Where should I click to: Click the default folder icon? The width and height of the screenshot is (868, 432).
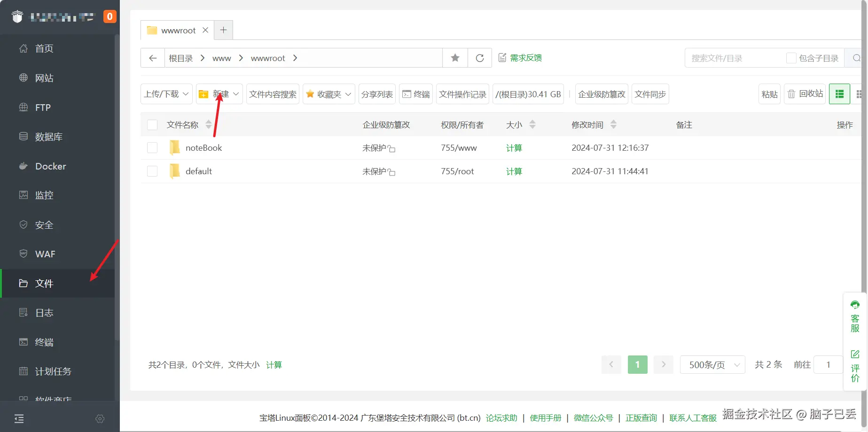tap(174, 171)
